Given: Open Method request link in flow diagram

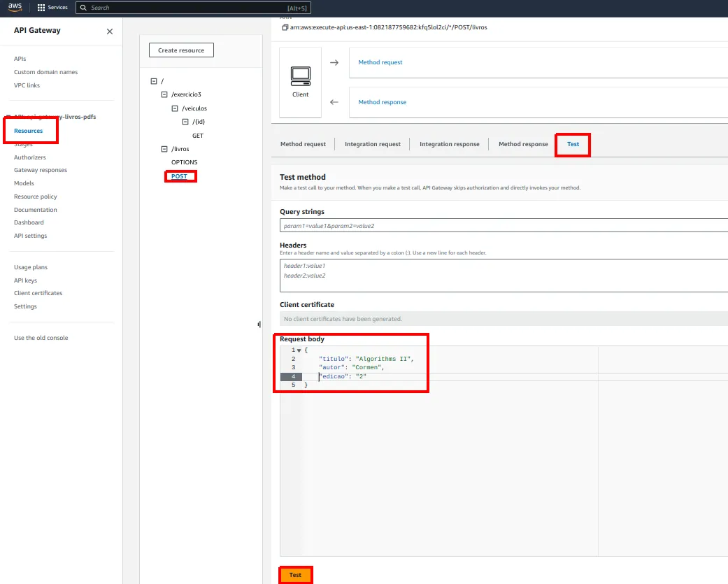Looking at the screenshot, I should [x=380, y=62].
